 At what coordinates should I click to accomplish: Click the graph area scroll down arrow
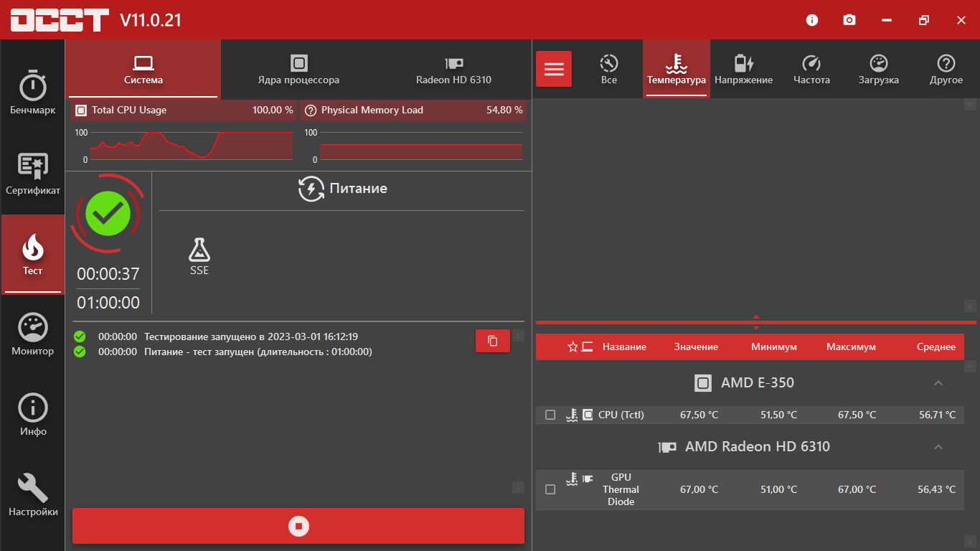(970, 306)
